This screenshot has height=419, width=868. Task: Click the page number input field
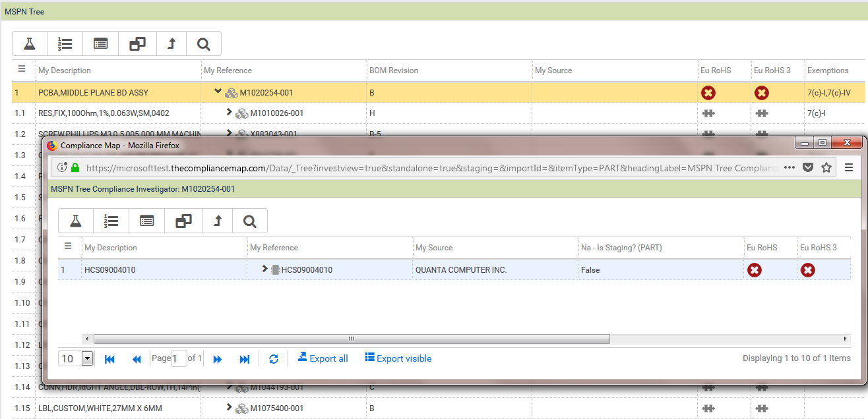179,359
